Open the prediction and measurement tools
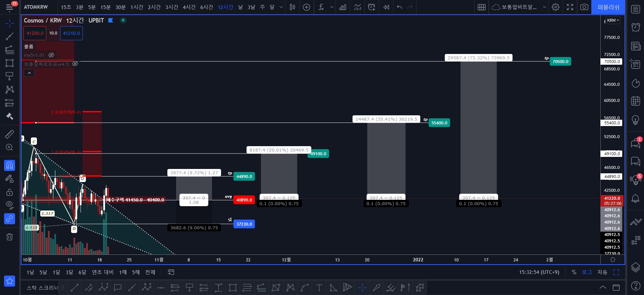This screenshot has height=295, width=644. click(10, 103)
